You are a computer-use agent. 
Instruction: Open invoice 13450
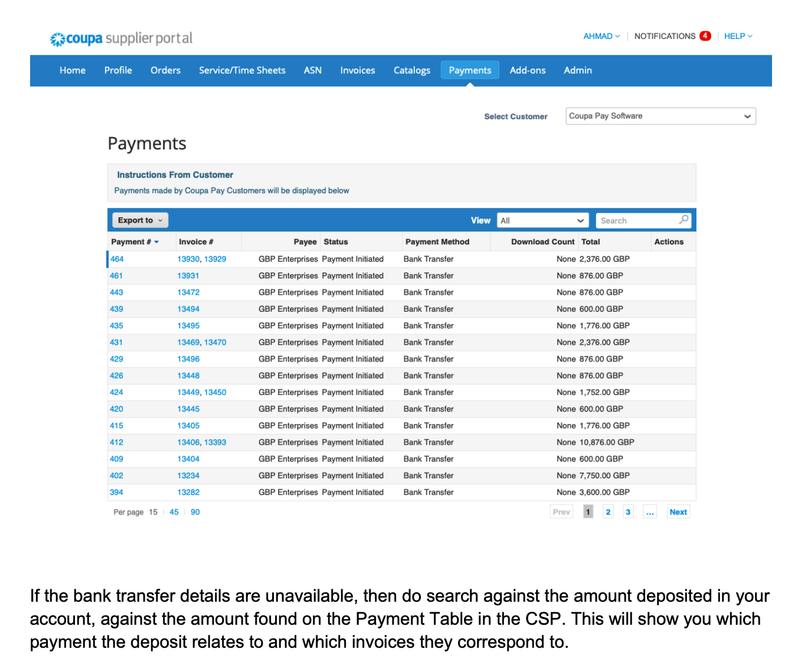tap(215, 392)
